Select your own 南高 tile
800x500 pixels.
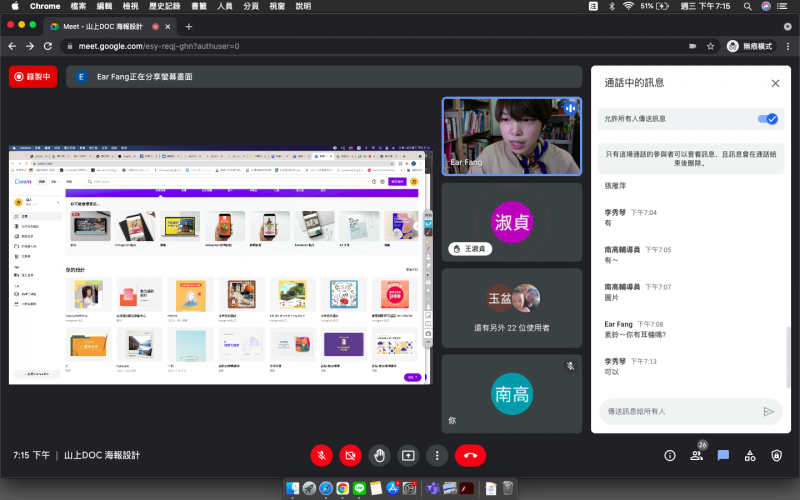click(x=512, y=394)
